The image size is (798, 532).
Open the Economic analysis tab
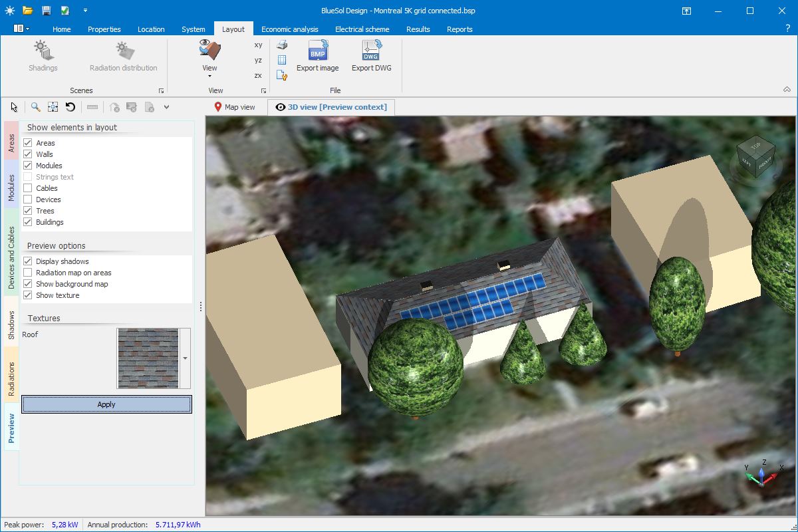click(290, 29)
